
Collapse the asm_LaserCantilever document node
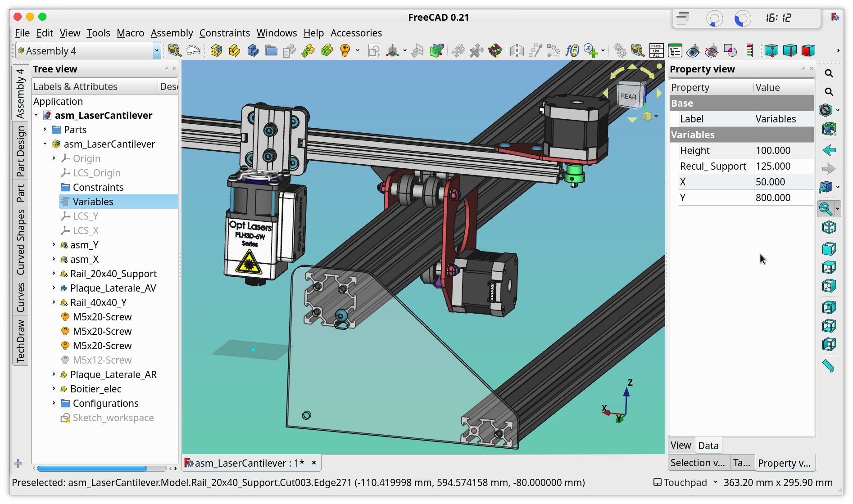coord(36,115)
